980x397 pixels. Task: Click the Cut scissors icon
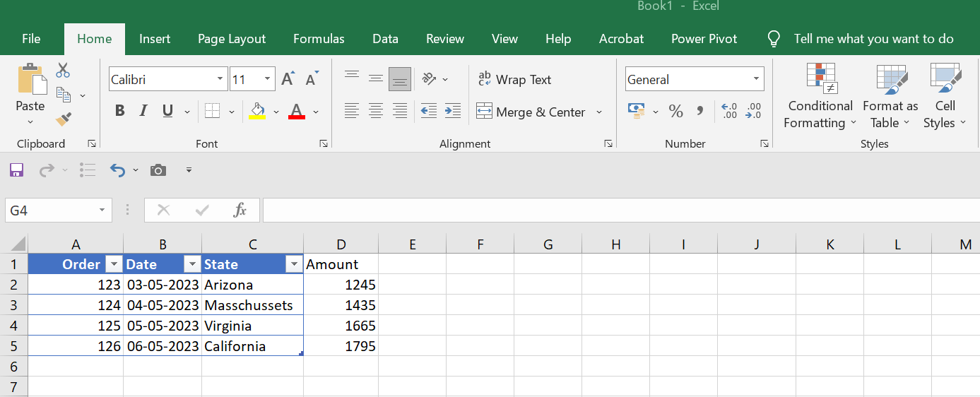[63, 71]
